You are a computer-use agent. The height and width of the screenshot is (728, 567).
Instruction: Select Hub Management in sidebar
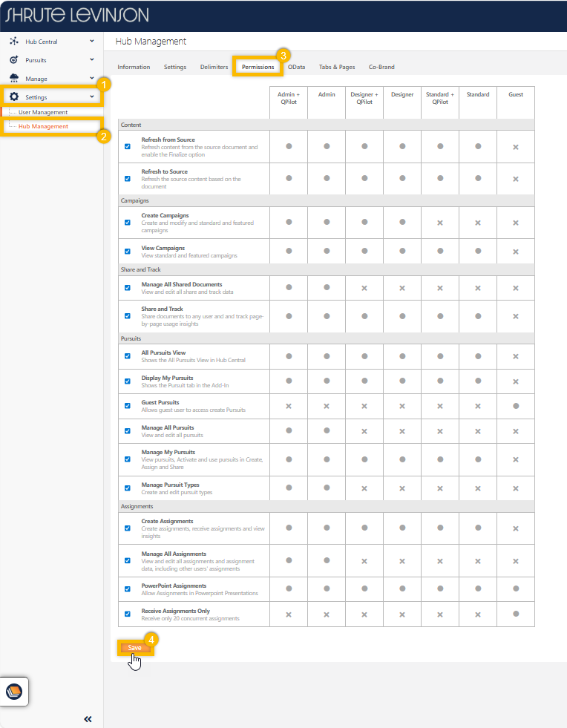pyautogui.click(x=43, y=127)
